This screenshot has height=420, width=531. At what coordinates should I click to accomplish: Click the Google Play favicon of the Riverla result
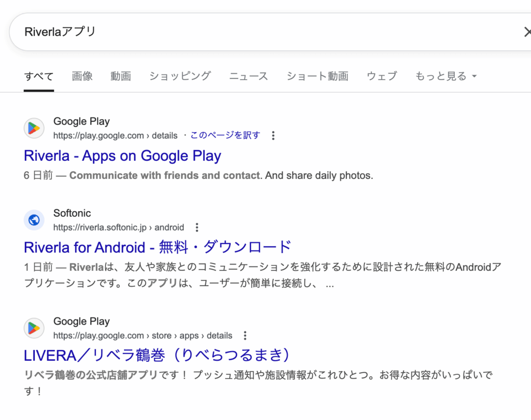coord(34,129)
